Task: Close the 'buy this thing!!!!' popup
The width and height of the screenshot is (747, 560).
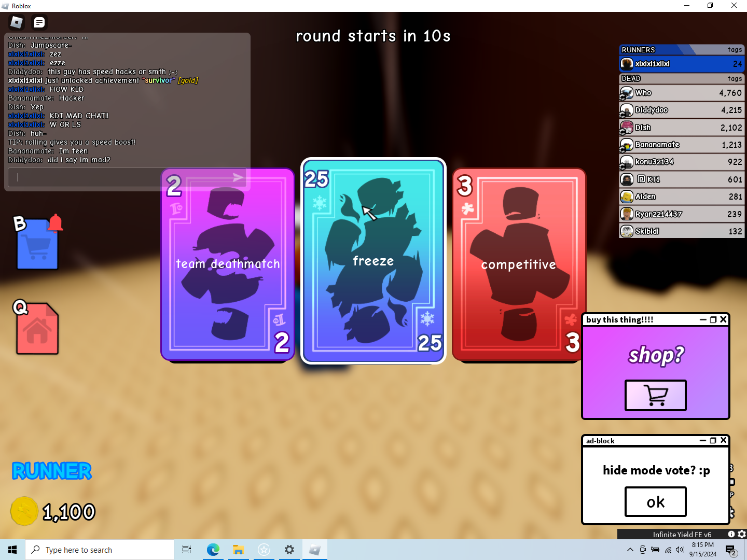Action: coord(723,319)
